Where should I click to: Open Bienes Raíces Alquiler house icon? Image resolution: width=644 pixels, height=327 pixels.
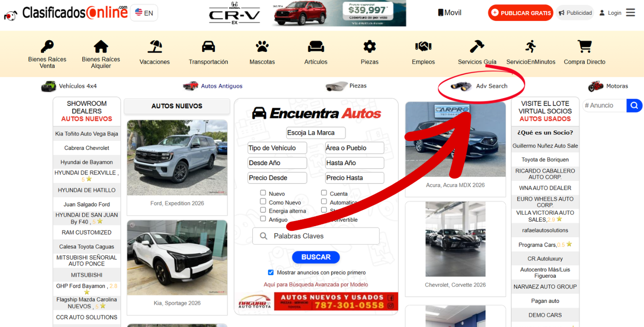point(101,46)
